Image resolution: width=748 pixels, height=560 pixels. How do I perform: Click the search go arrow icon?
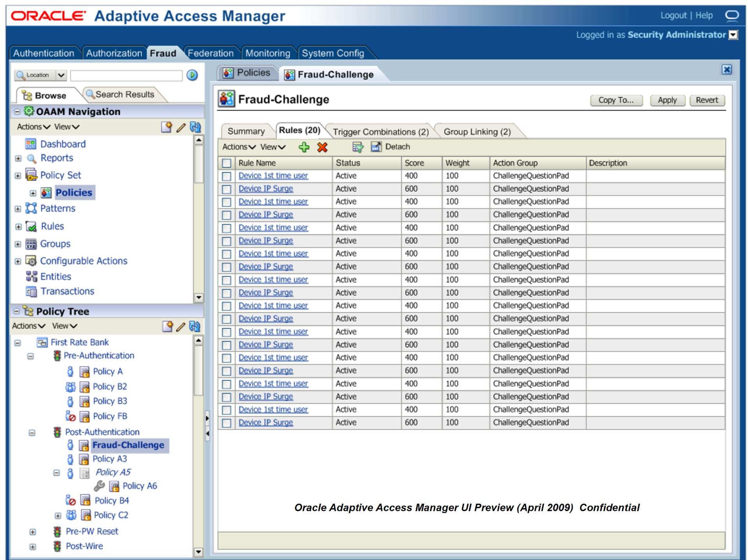coord(192,75)
